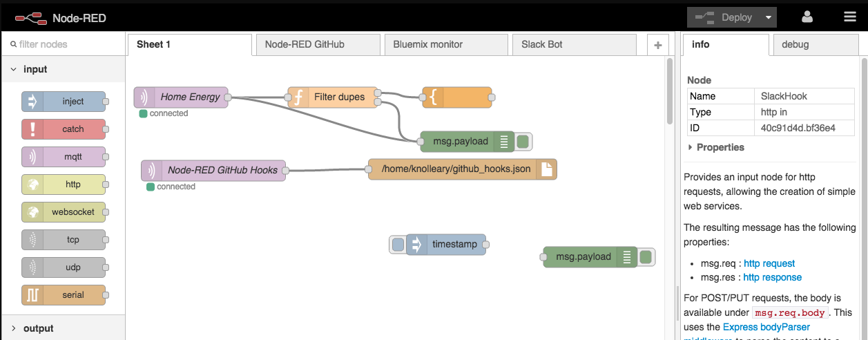This screenshot has height=340, width=868.
Task: Open the hamburger main menu
Action: pos(849,17)
